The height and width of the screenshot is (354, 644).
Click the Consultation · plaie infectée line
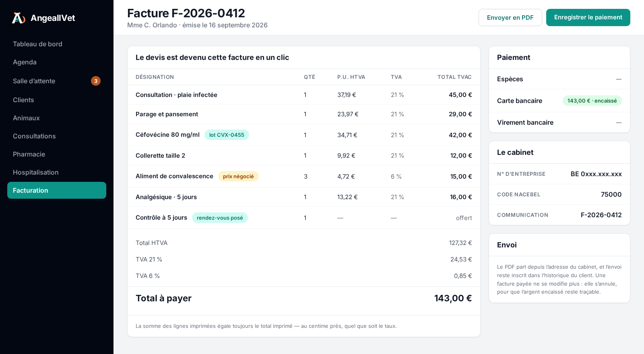[x=304, y=95]
